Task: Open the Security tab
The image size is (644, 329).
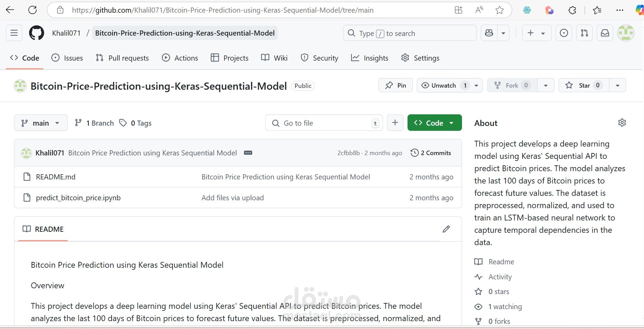Action: [319, 58]
